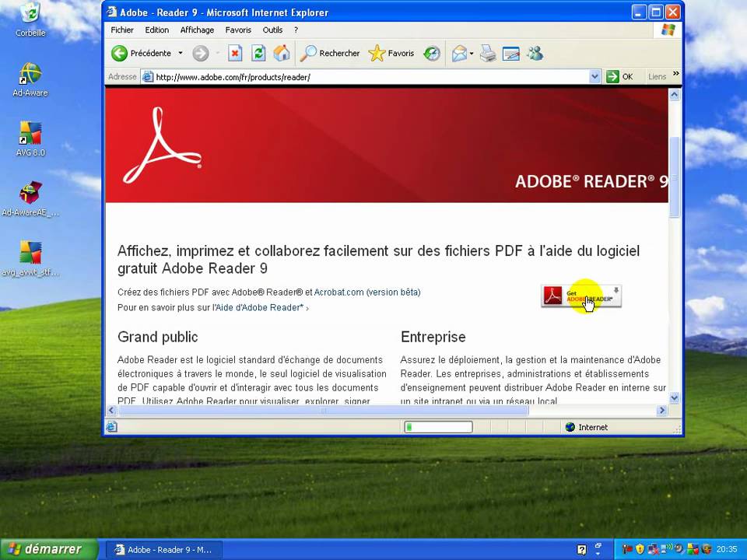Follow the Acrobat.com (version bêta) link

[367, 292]
